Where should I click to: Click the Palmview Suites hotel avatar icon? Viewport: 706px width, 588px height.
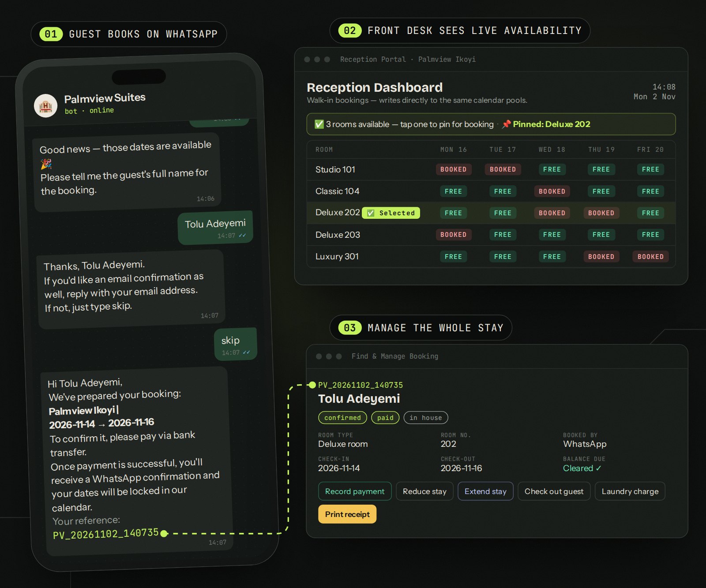click(46, 106)
